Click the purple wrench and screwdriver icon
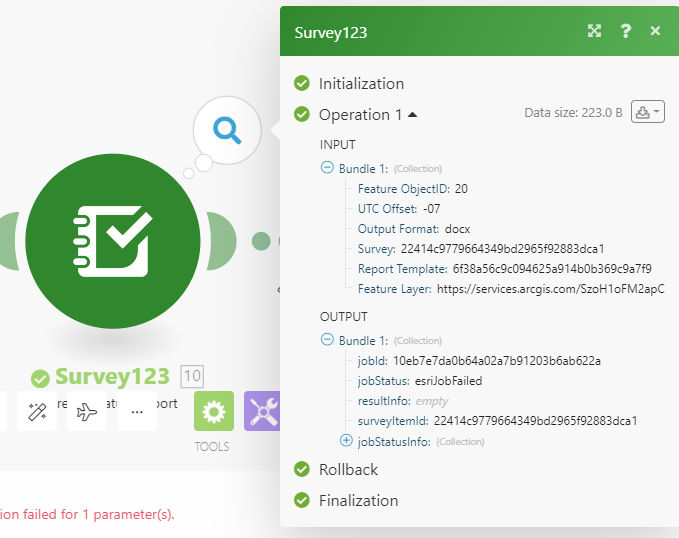This screenshot has width=679, height=538. point(262,411)
